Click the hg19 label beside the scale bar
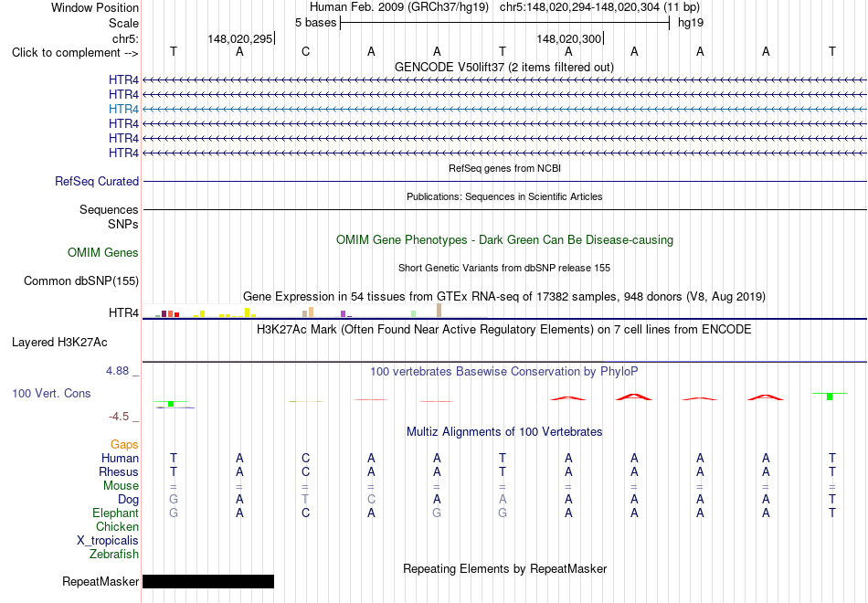Viewport: 868px width, 603px height. 691,23
